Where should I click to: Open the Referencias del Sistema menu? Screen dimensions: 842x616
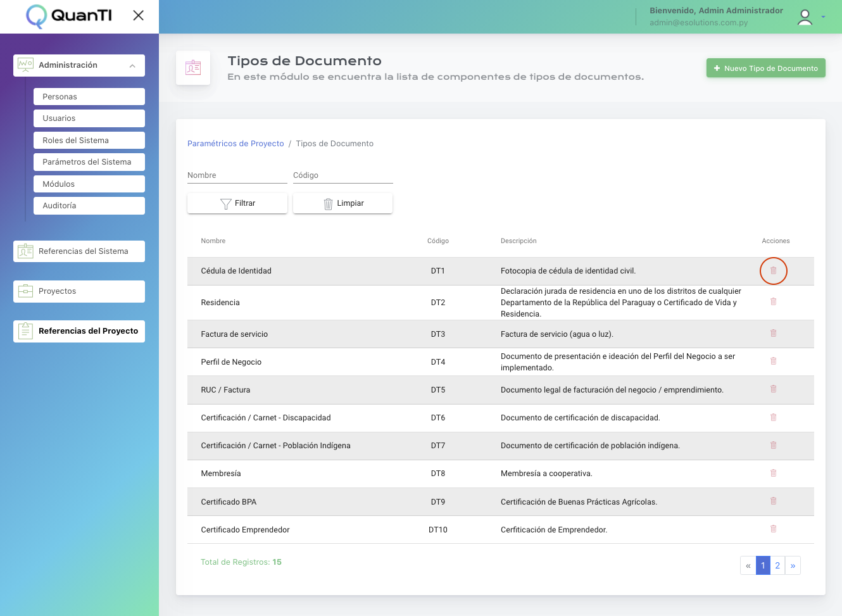click(79, 251)
